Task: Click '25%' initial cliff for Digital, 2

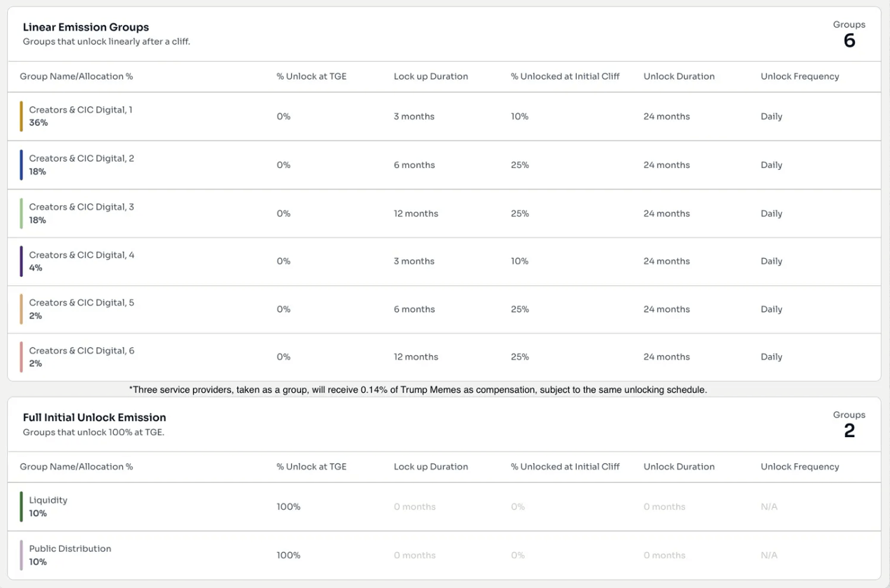Action: tap(519, 165)
